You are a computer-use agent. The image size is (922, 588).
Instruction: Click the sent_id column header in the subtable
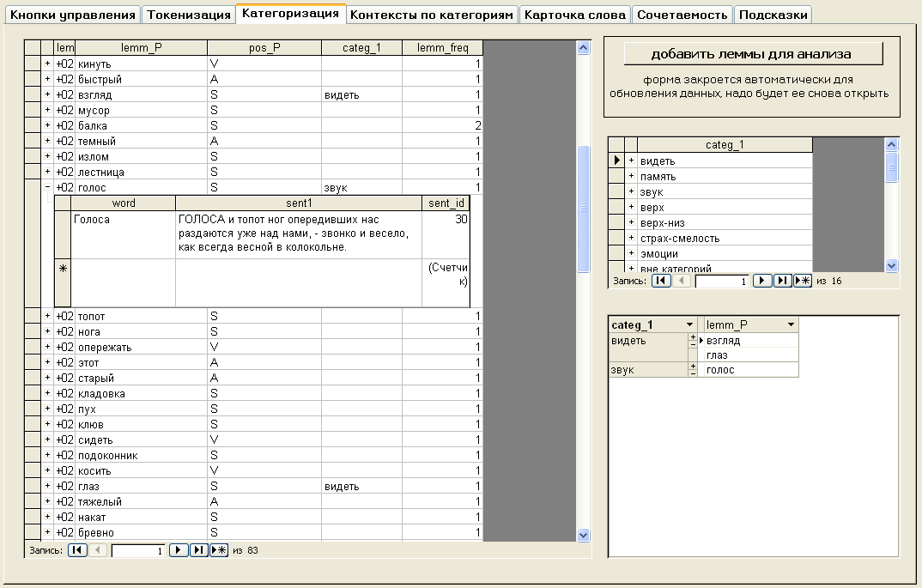pos(446,203)
